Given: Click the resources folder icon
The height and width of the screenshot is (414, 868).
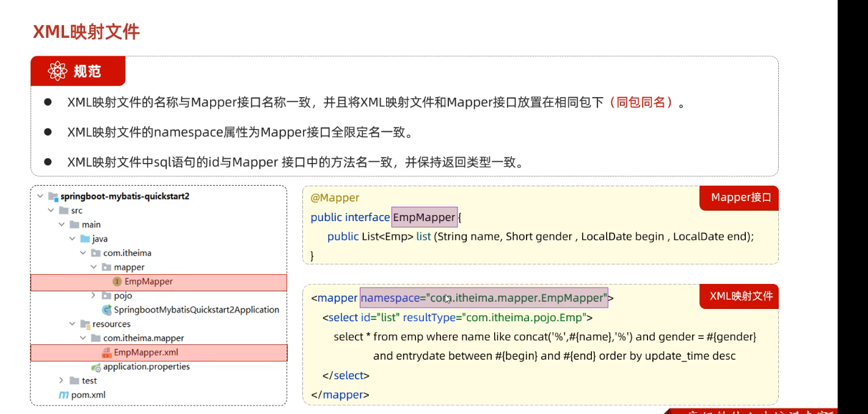Looking at the screenshot, I should click(85, 324).
